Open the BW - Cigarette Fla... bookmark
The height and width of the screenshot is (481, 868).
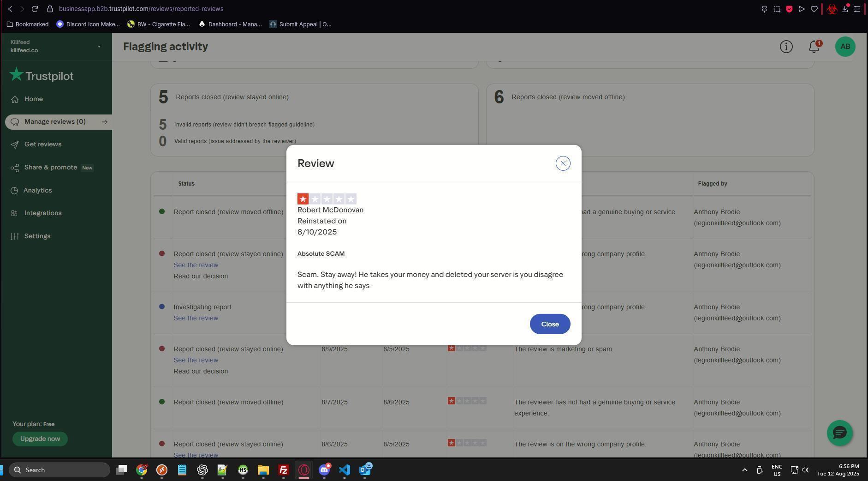click(x=159, y=24)
